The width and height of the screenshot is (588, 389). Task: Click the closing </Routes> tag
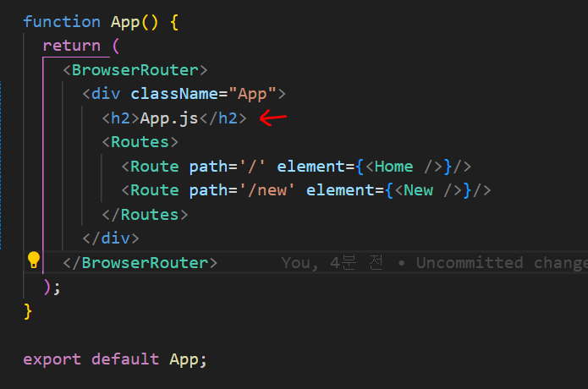[145, 215]
